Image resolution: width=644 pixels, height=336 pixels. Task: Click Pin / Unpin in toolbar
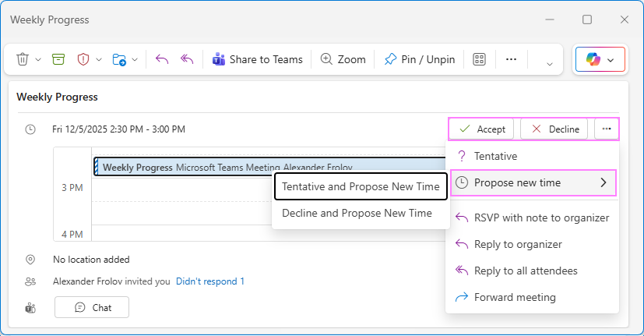(419, 59)
